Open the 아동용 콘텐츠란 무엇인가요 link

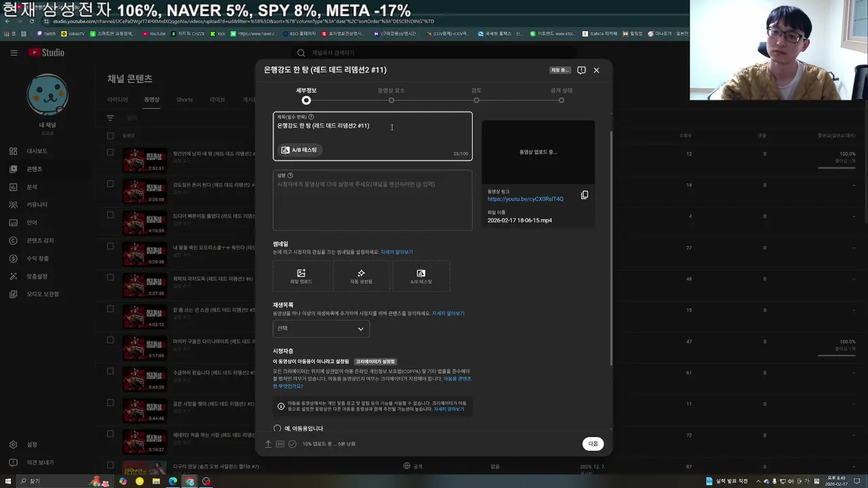[x=372, y=382]
